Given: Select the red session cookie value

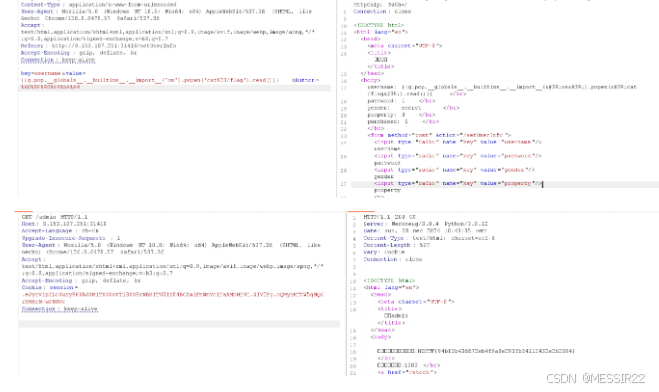Looking at the screenshot, I should click(173, 298).
